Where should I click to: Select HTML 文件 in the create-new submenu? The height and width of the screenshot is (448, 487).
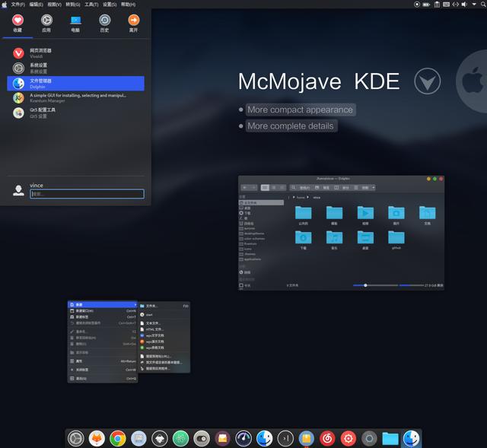point(164,329)
